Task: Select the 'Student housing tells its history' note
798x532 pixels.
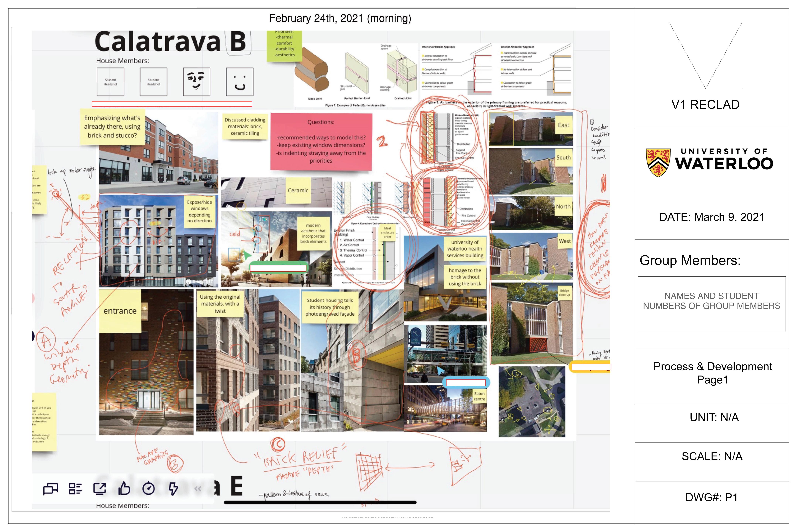Action: click(x=330, y=307)
